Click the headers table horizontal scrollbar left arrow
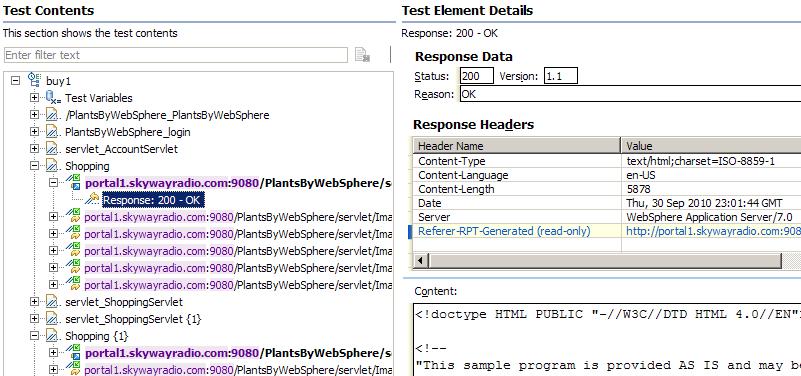Viewport: 801px width, 376px height. [421, 261]
